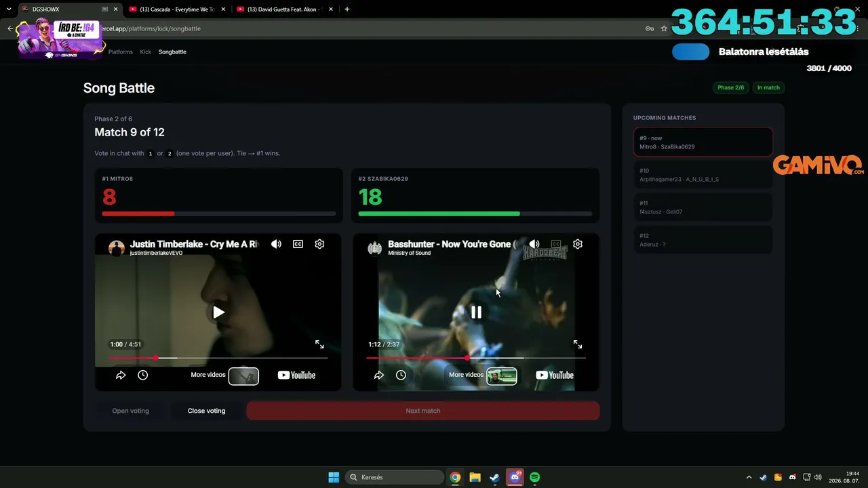
Task: Click the Phase 2/6 badge
Action: 730,87
